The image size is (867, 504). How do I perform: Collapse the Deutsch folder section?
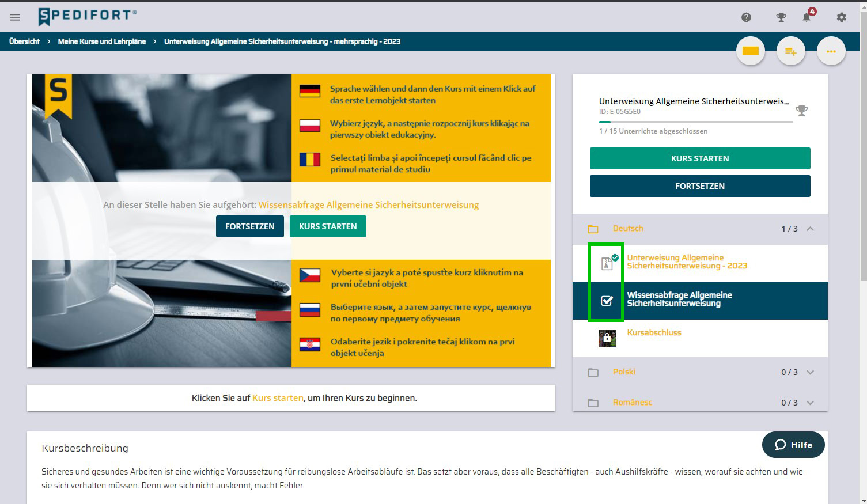(810, 229)
